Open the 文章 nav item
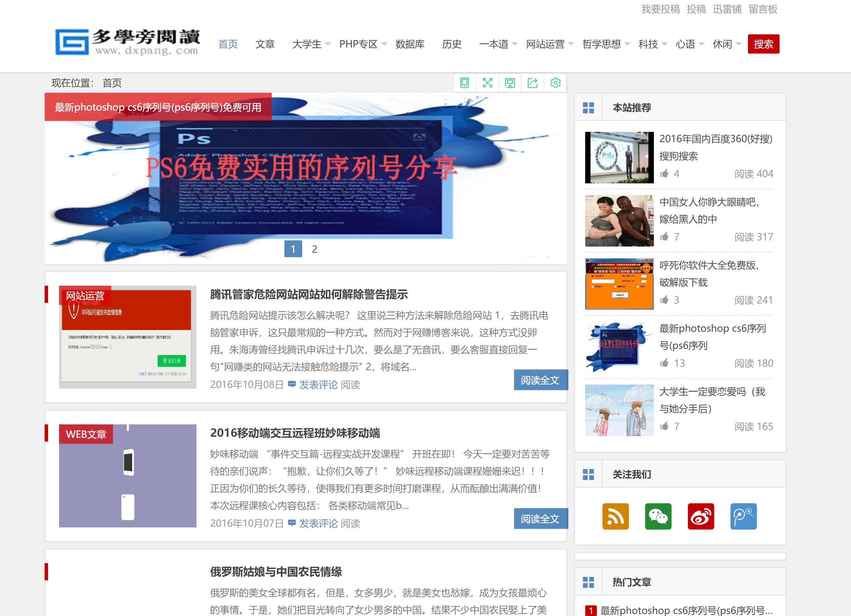Image resolution: width=851 pixels, height=616 pixels. [x=265, y=44]
